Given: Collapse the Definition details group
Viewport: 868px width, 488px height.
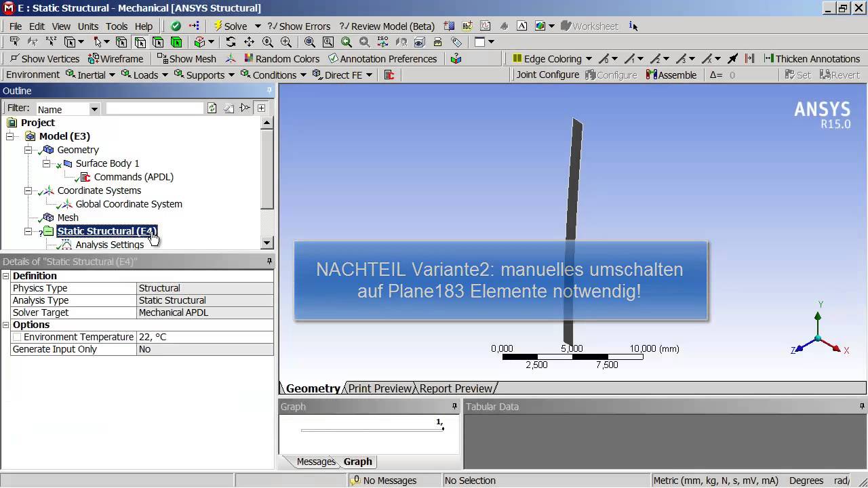Looking at the screenshot, I should coord(6,276).
